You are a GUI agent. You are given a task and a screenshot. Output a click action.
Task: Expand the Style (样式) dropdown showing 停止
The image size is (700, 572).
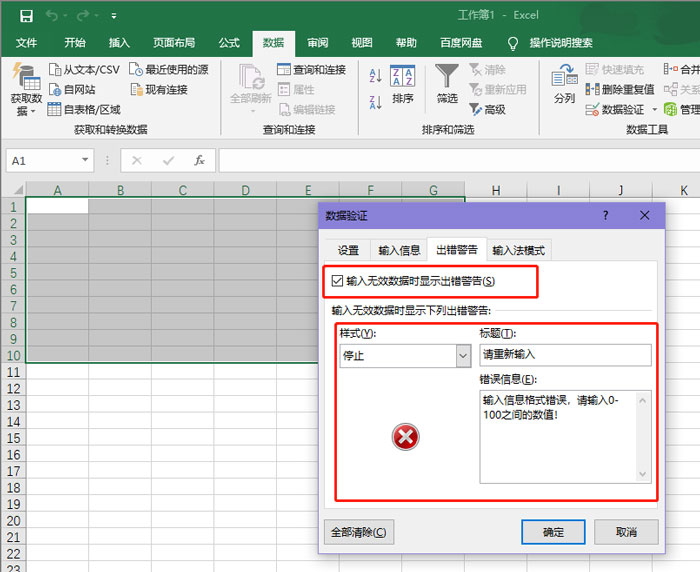[x=462, y=355]
